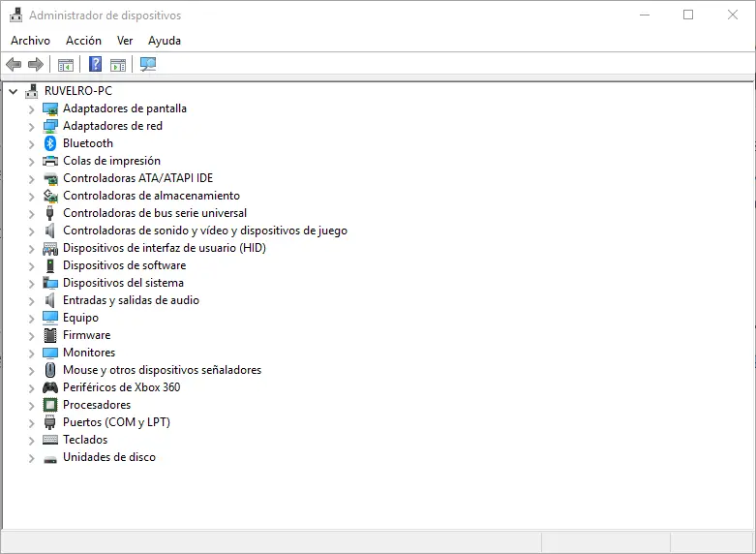
Task: Click the Firmware chip icon
Action: (x=50, y=335)
